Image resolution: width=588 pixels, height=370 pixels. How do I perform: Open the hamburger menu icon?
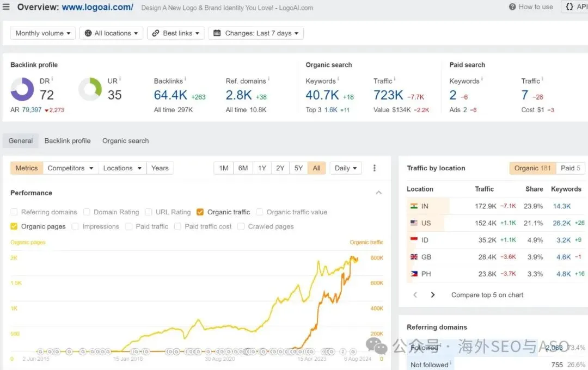click(6, 7)
